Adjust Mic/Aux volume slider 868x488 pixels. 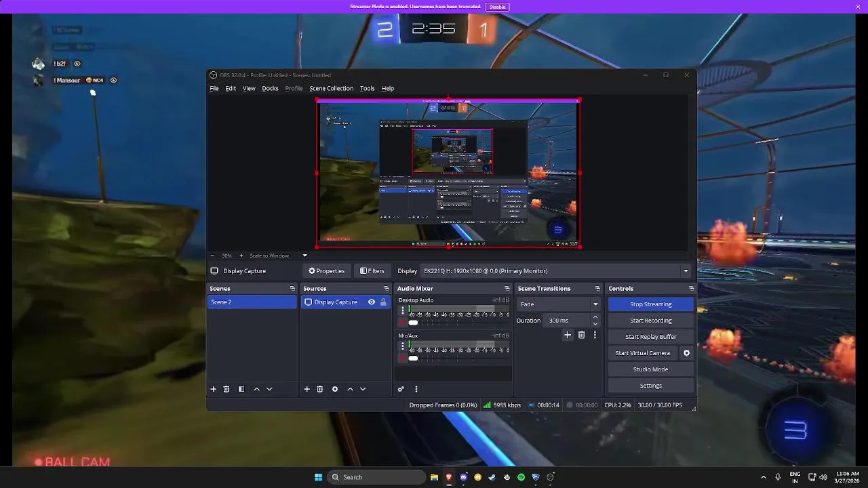(413, 358)
